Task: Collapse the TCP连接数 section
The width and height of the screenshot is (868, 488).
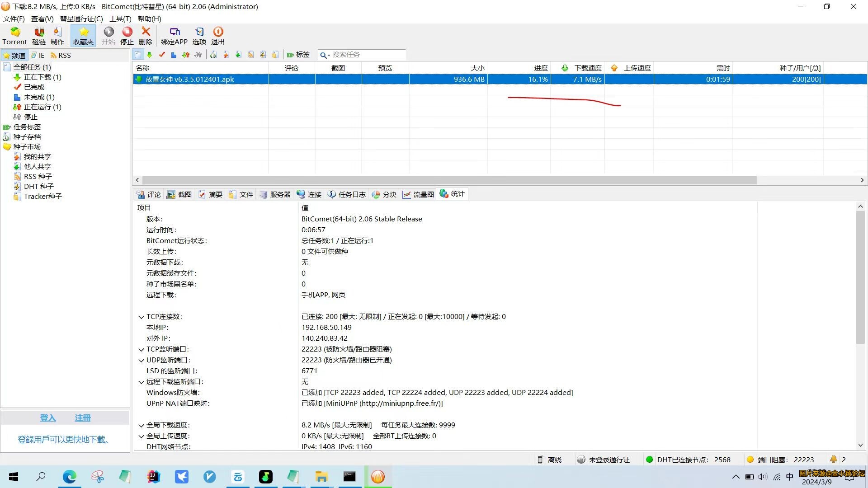Action: tap(141, 317)
